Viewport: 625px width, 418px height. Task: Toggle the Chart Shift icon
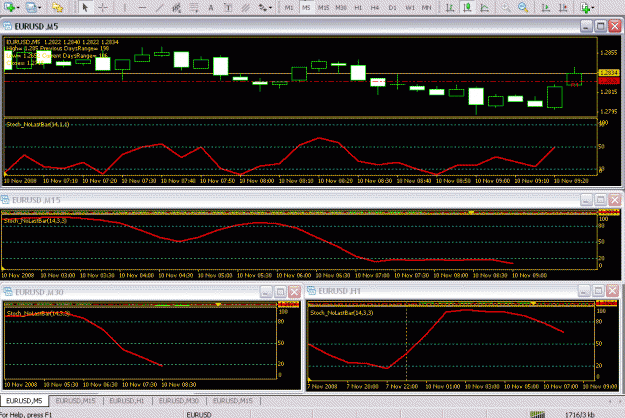[563, 7]
